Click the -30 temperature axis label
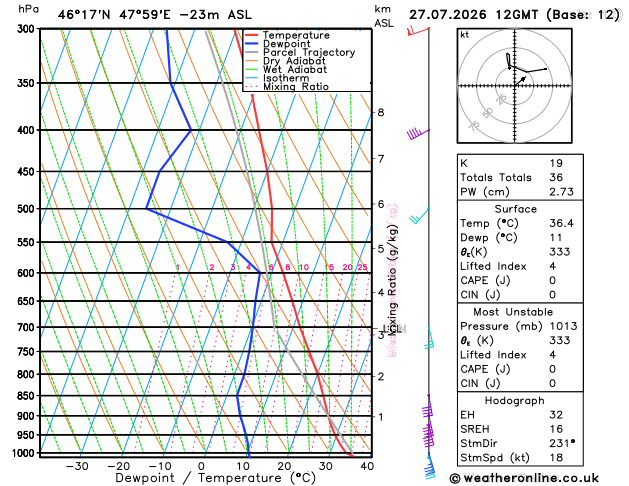This screenshot has width=629, height=486. [77, 466]
